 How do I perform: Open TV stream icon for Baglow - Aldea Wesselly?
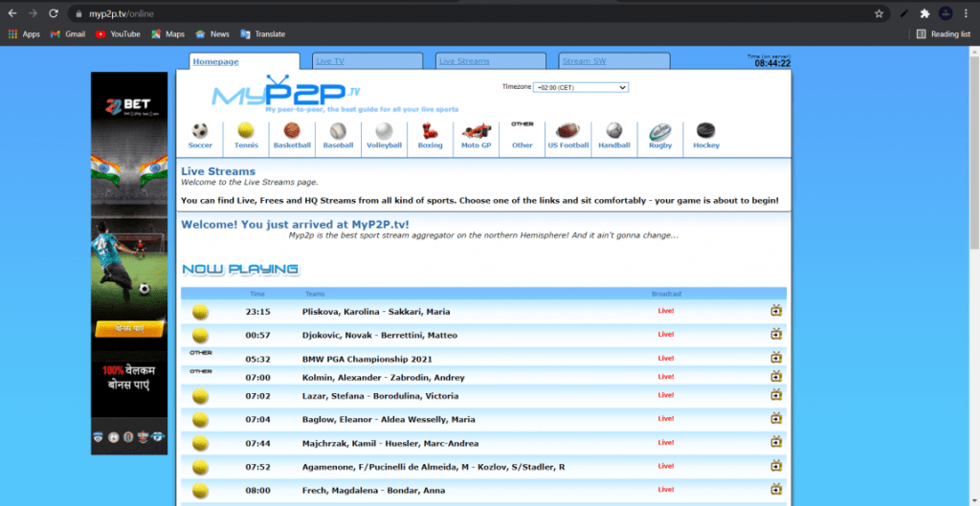tap(776, 419)
